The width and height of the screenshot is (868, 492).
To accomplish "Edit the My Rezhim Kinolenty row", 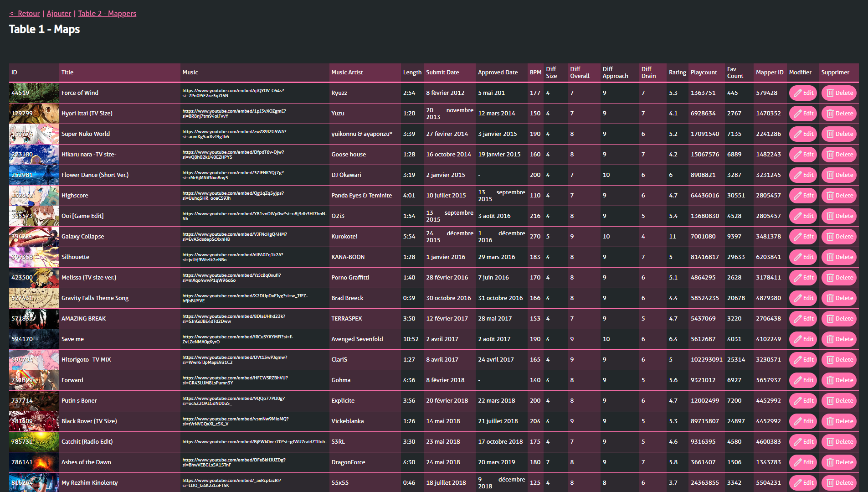I will (x=803, y=482).
